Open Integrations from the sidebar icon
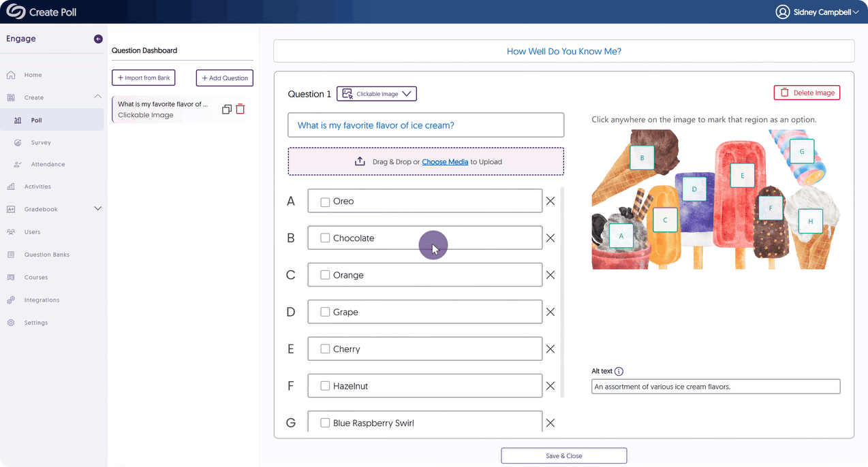The width and height of the screenshot is (868, 467). click(11, 300)
